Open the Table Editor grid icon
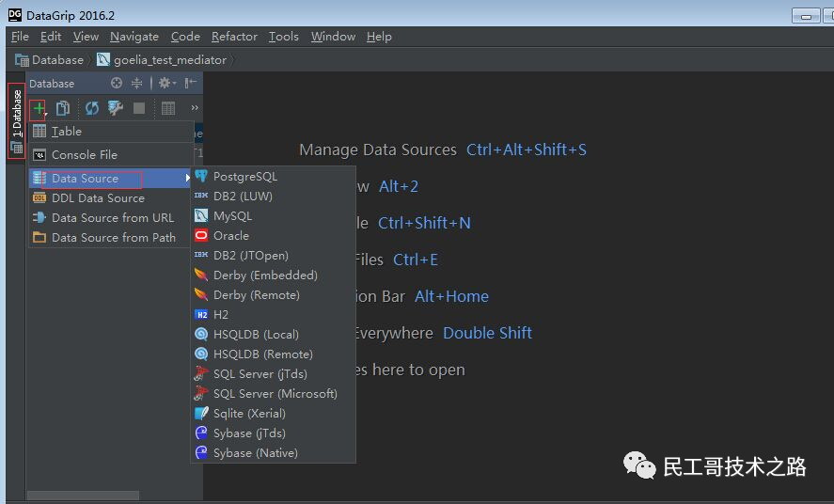Image resolution: width=834 pixels, height=504 pixels. (x=168, y=108)
